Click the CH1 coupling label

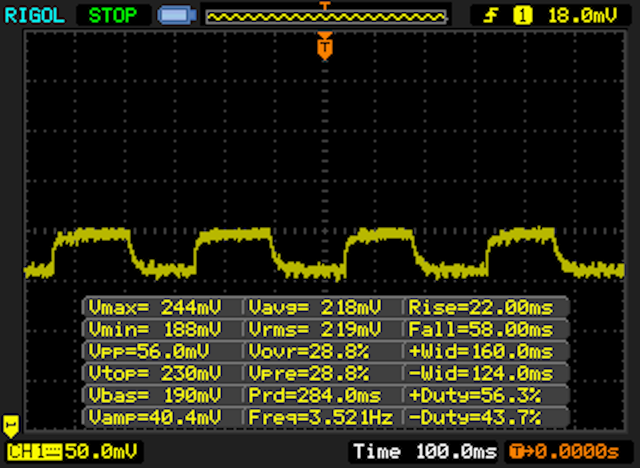tap(35, 452)
